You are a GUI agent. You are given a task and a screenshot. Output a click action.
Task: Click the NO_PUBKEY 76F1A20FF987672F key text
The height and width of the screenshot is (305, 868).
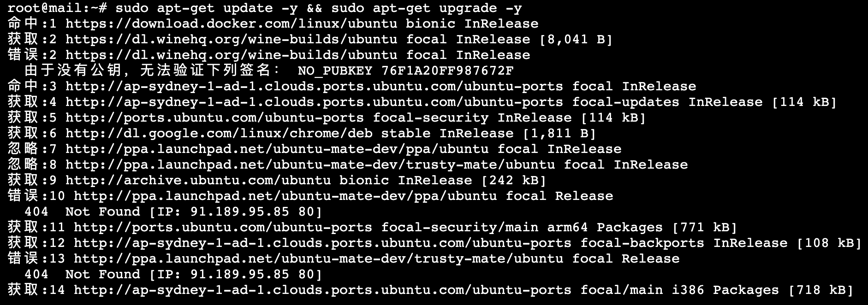405,70
